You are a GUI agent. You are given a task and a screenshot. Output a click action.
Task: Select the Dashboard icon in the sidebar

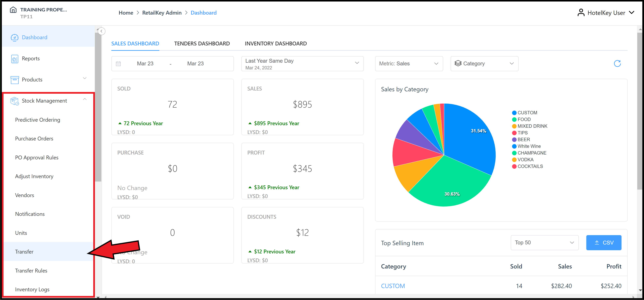click(x=14, y=37)
